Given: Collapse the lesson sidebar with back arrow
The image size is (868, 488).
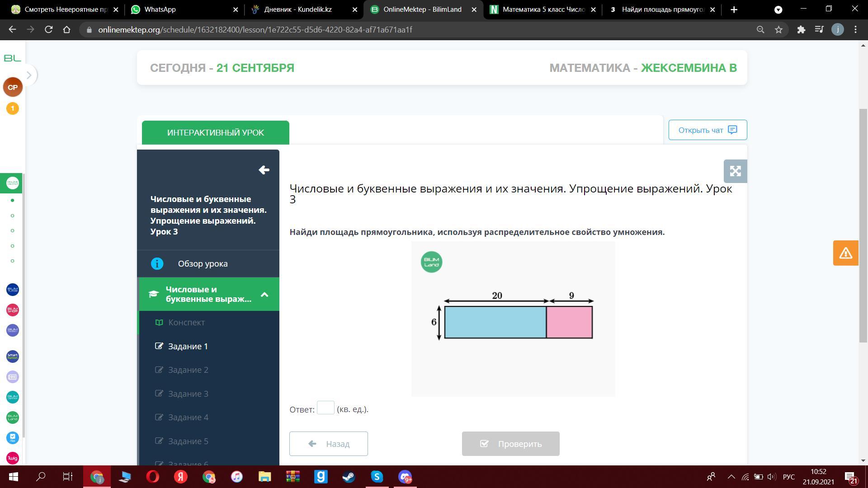Looking at the screenshot, I should pyautogui.click(x=264, y=170).
